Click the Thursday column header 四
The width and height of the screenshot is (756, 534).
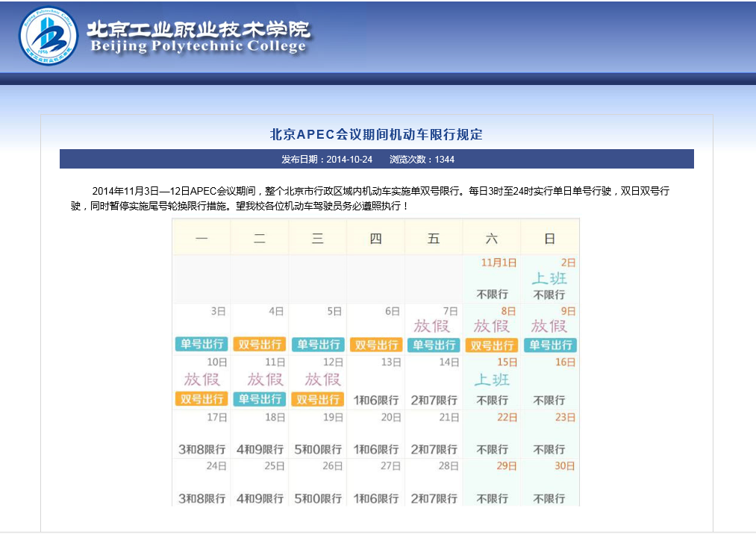click(375, 239)
